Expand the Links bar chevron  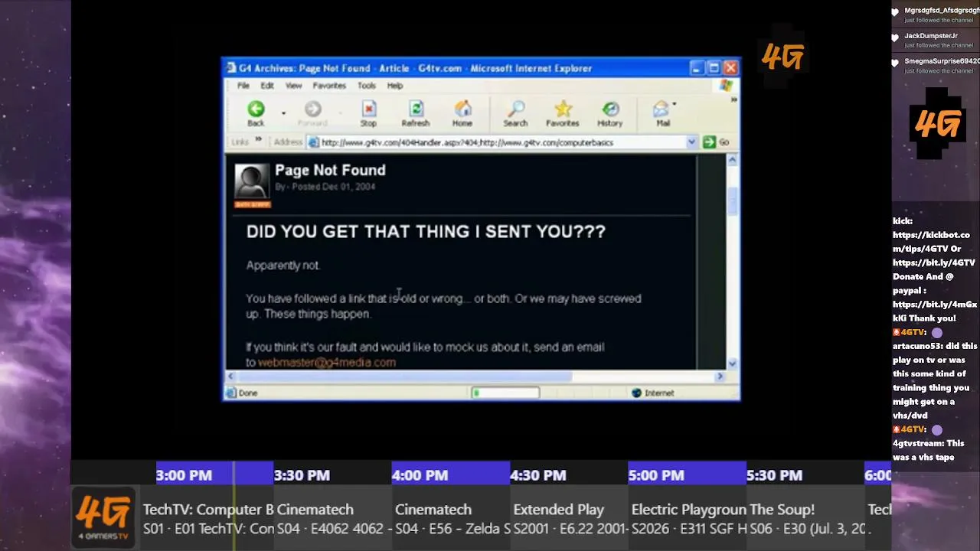click(259, 140)
